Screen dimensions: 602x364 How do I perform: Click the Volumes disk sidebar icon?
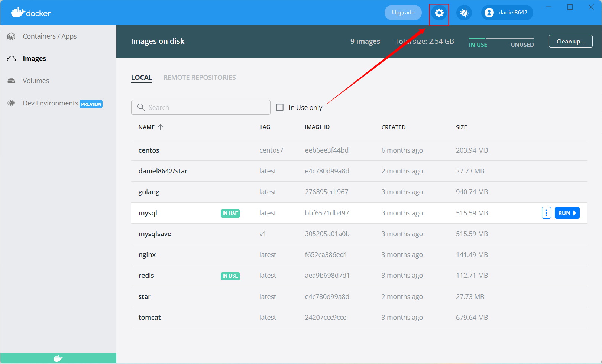point(12,81)
